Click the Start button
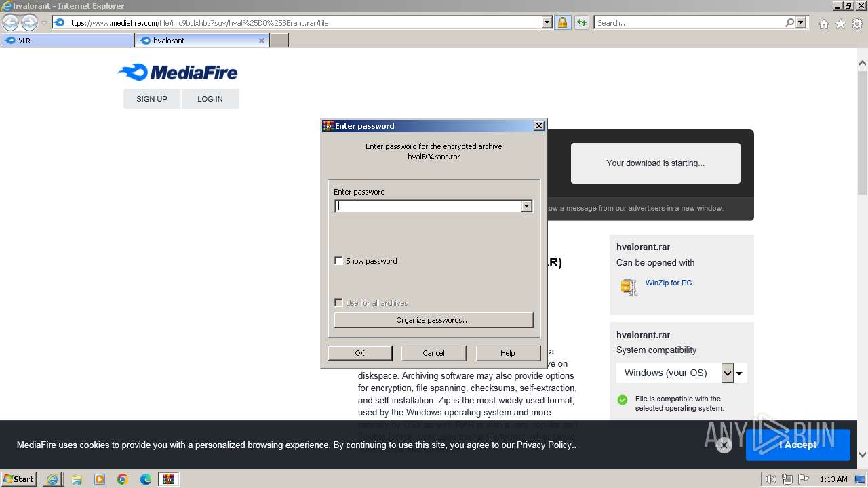Image resolution: width=868 pixels, height=488 pixels. tap(18, 479)
